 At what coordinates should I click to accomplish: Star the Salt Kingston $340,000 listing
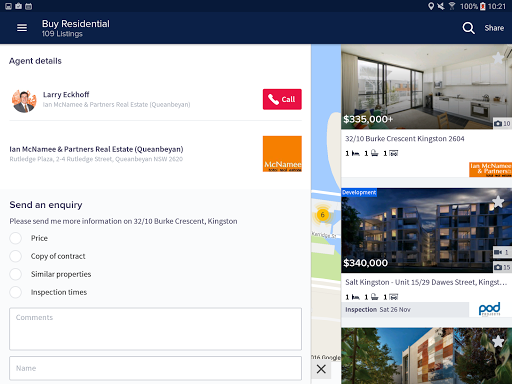click(498, 202)
